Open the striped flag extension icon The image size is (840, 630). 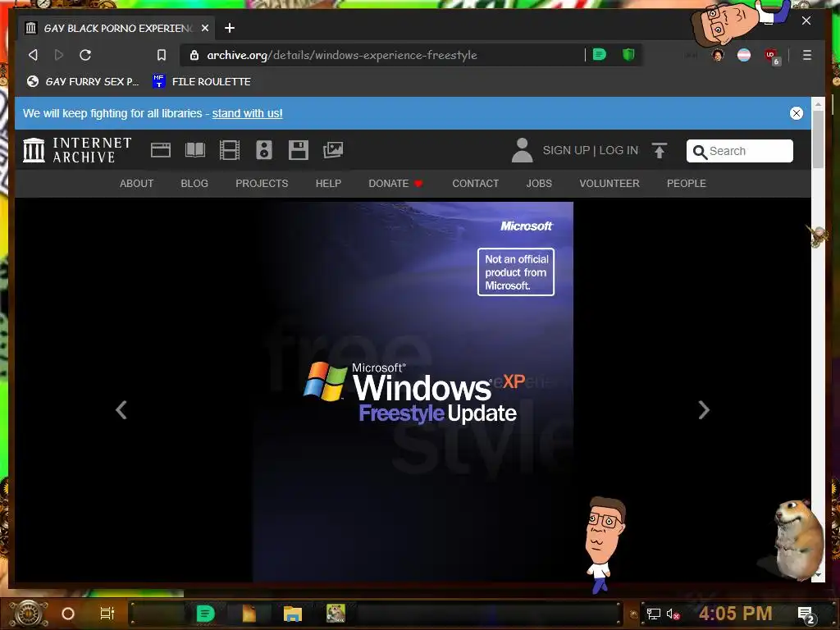pyautogui.click(x=743, y=55)
